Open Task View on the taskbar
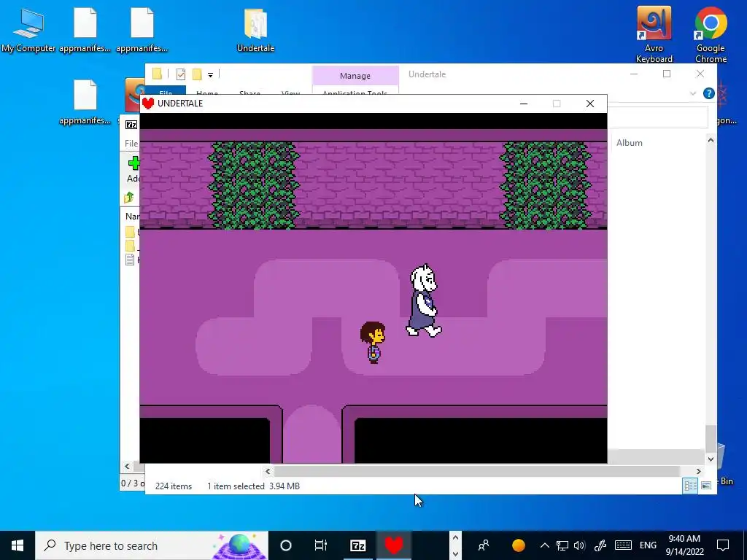Image resolution: width=747 pixels, height=560 pixels. [x=321, y=545]
